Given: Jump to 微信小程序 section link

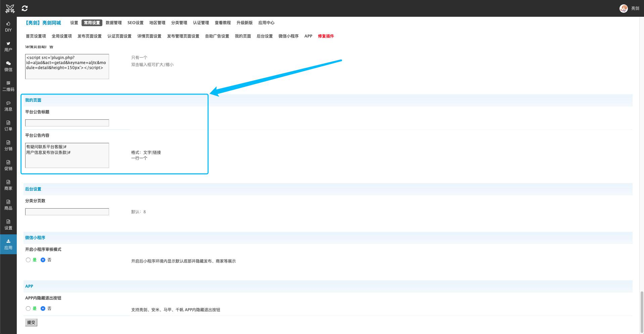Looking at the screenshot, I should (289, 36).
